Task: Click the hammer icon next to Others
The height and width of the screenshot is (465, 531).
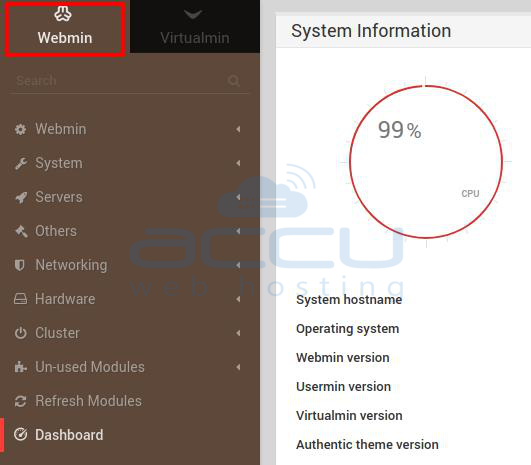Action: click(21, 231)
